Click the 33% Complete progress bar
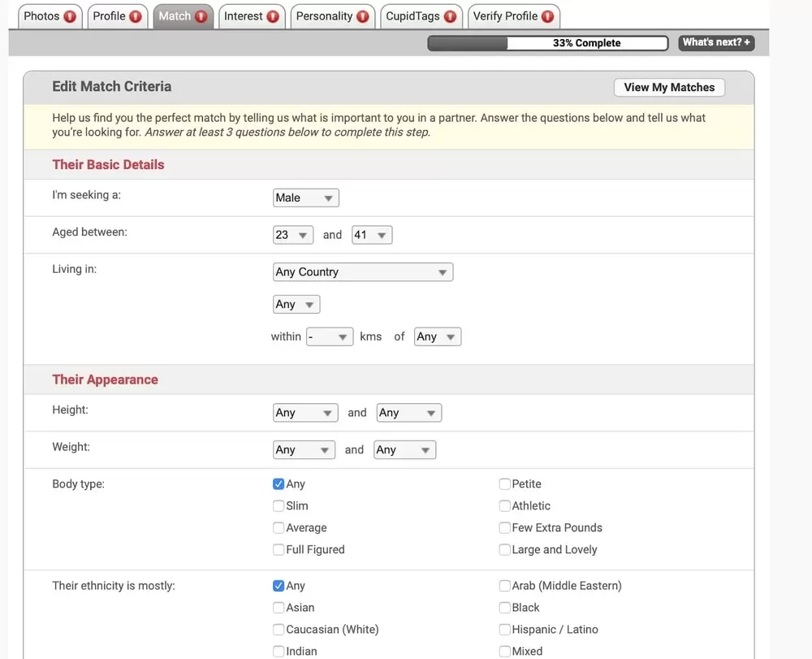The height and width of the screenshot is (659, 812). 548,43
